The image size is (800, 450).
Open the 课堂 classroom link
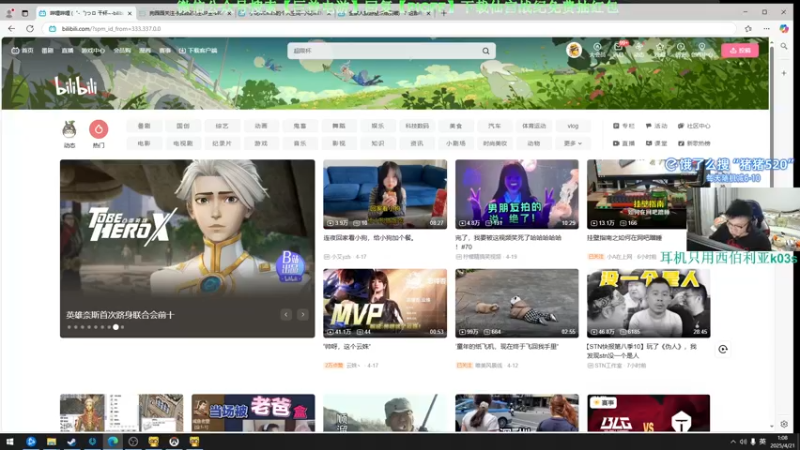pyautogui.click(x=657, y=143)
